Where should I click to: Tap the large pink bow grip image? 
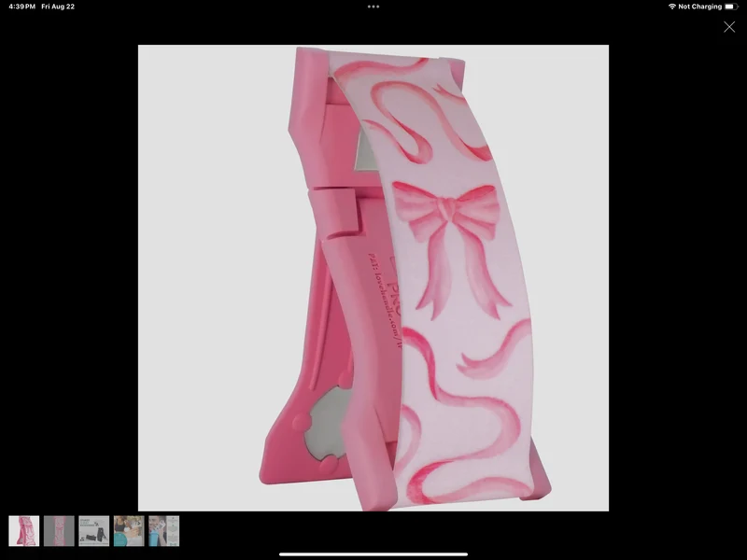point(373,278)
